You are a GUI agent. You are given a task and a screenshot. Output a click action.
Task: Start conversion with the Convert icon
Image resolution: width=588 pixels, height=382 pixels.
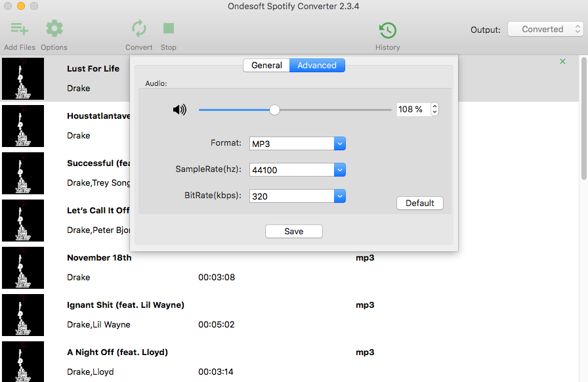coord(138,28)
